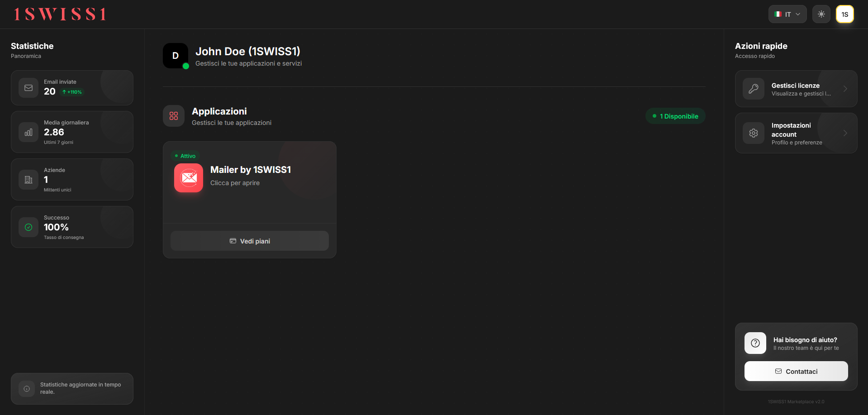Expand Impostazioni account with its chevron

(845, 133)
